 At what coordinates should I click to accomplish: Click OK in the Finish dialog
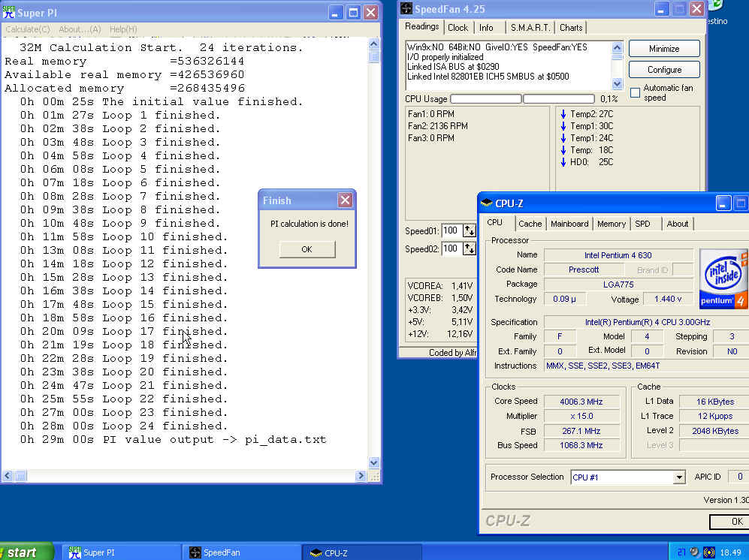coord(307,249)
